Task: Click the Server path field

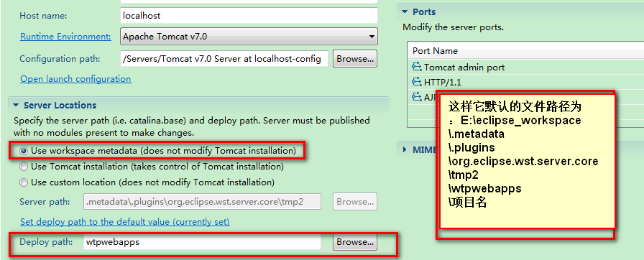Action: tap(202, 202)
